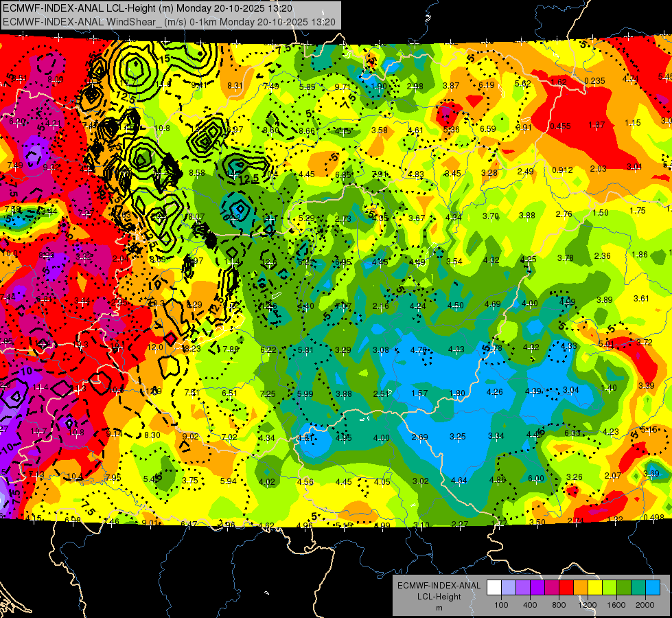Click the wind shear value '0.912'

coord(562,170)
